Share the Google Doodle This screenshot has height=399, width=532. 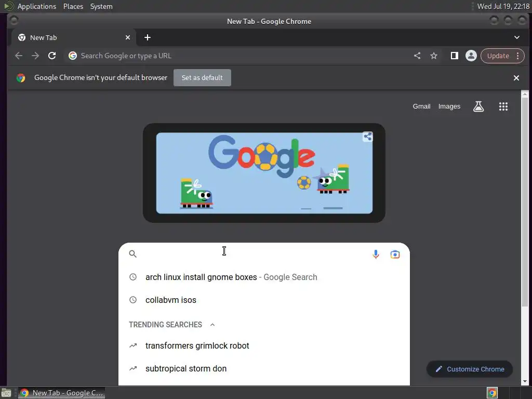(x=367, y=137)
